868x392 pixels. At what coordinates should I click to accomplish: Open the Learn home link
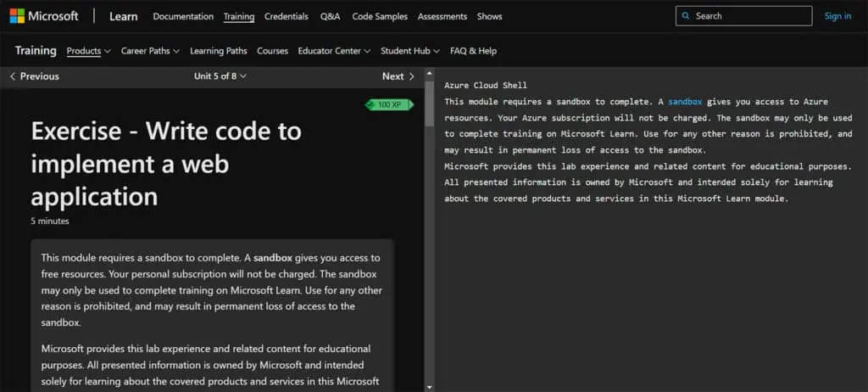click(x=123, y=16)
